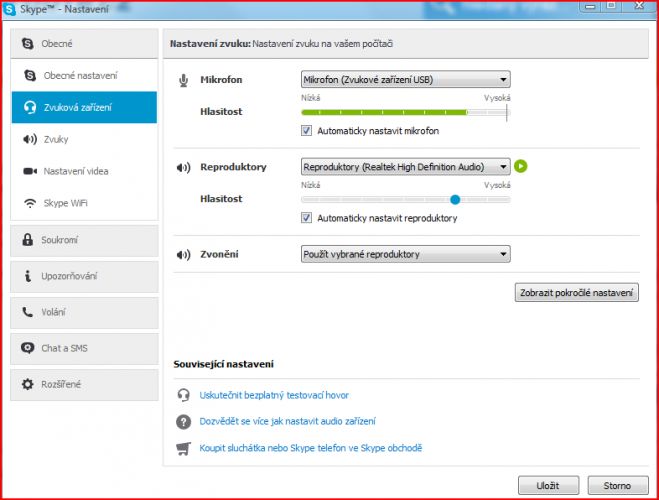This screenshot has width=659, height=500.
Task: Expand the Soukromí section
Action: (84, 240)
